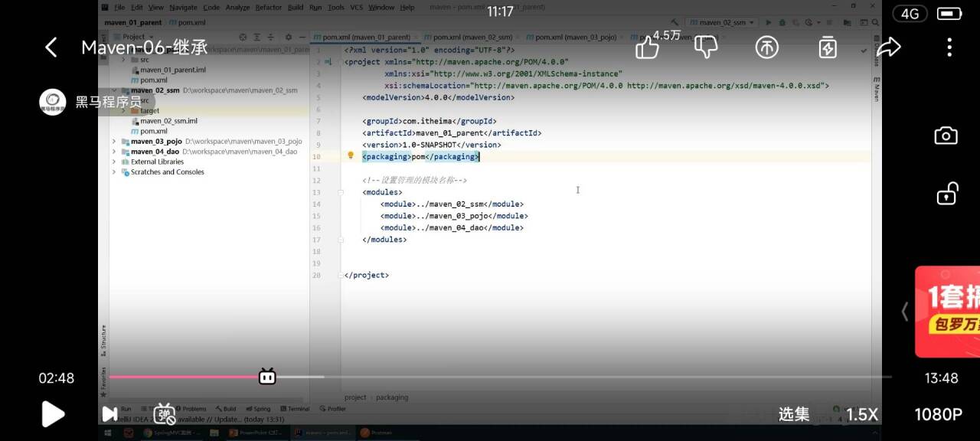
Task: Toggle the screen lock padlock icon
Action: [x=946, y=194]
